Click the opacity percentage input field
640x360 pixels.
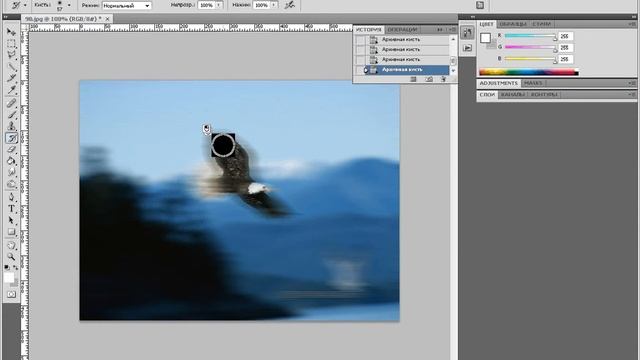207,5
